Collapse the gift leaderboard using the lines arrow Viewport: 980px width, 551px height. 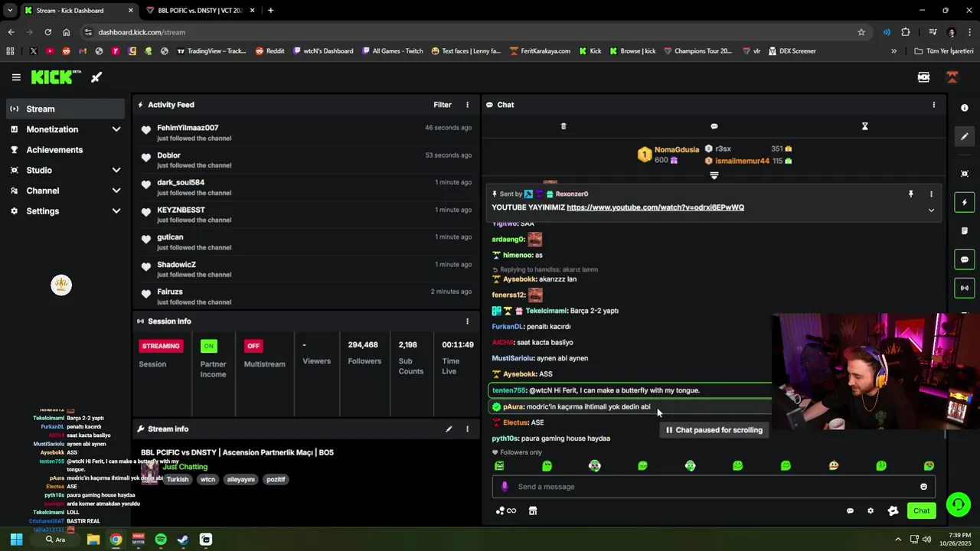[x=714, y=176]
